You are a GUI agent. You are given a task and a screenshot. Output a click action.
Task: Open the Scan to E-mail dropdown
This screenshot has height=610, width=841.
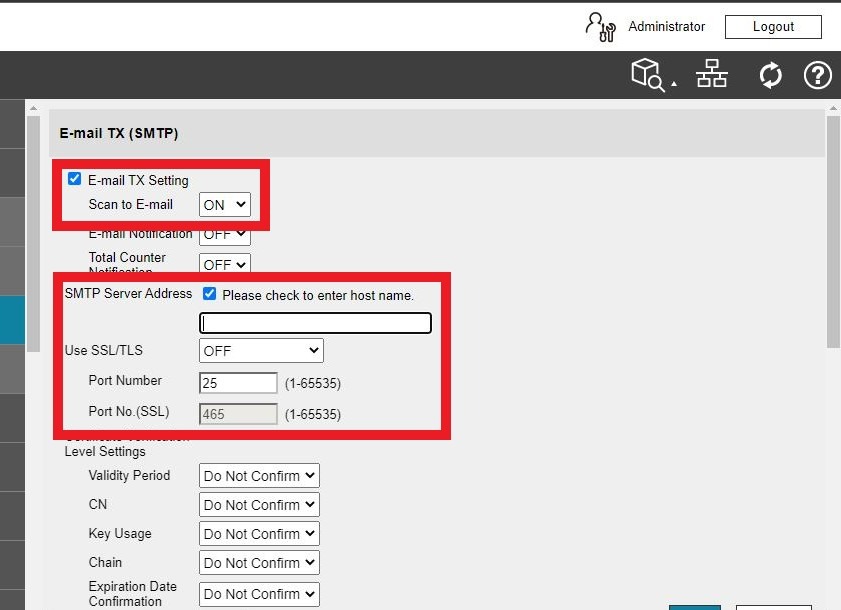[x=224, y=204]
